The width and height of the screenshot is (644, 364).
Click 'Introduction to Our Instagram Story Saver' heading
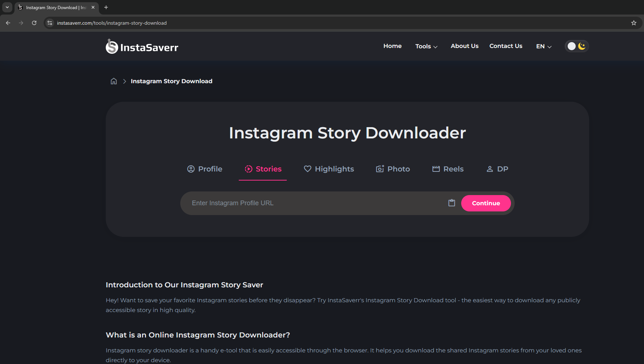(x=184, y=285)
